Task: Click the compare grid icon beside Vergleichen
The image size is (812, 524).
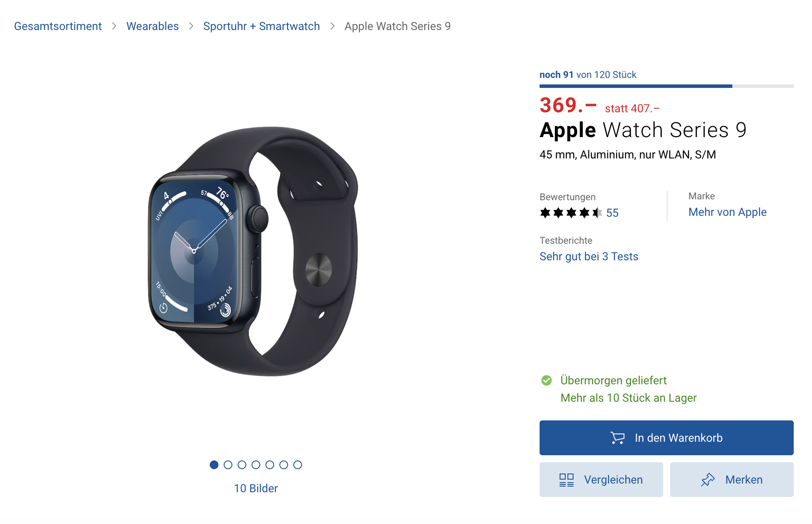Action: (567, 480)
